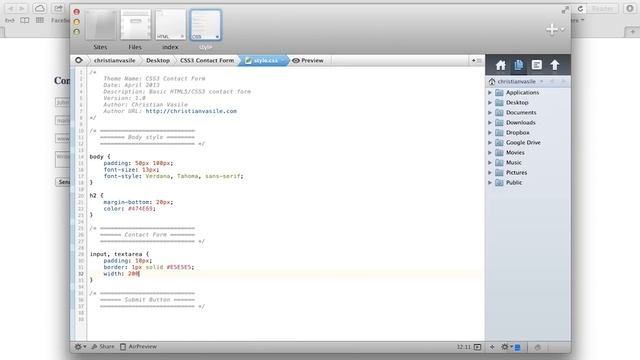The image size is (640, 360).
Task: Click the Share button in status bar
Action: click(103, 347)
